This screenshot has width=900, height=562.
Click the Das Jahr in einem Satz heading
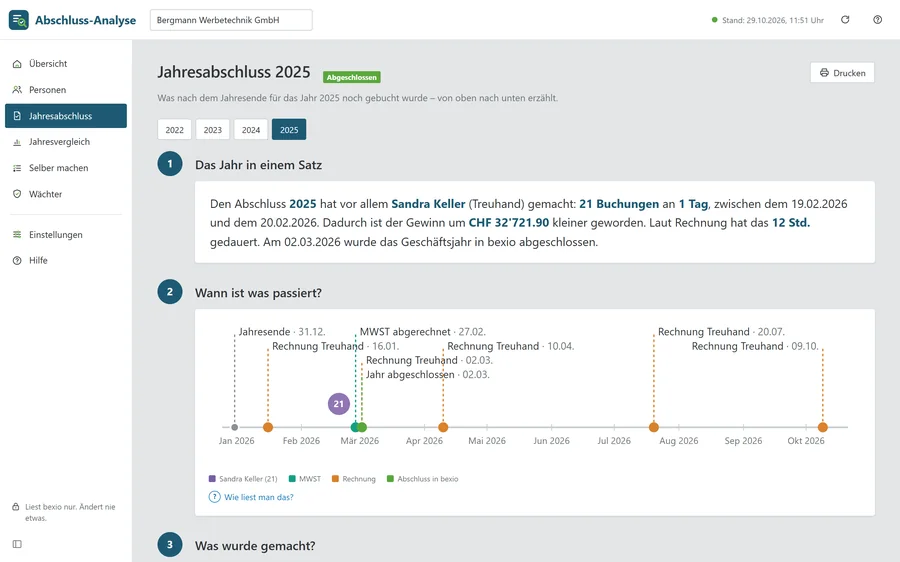pyautogui.click(x=258, y=165)
